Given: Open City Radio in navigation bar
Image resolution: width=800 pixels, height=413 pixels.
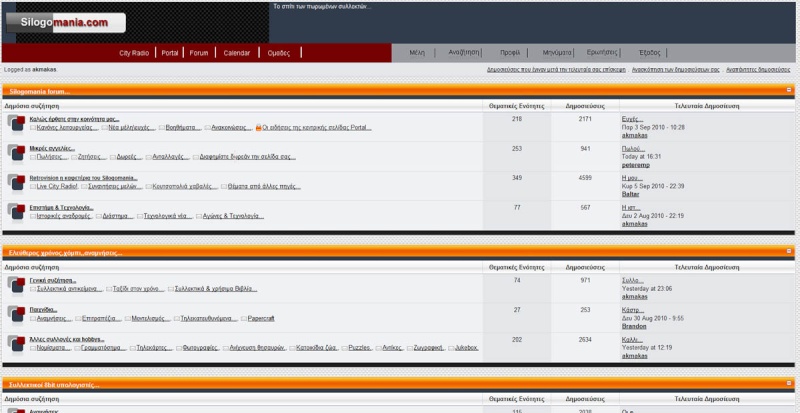Looking at the screenshot, I should (134, 52).
